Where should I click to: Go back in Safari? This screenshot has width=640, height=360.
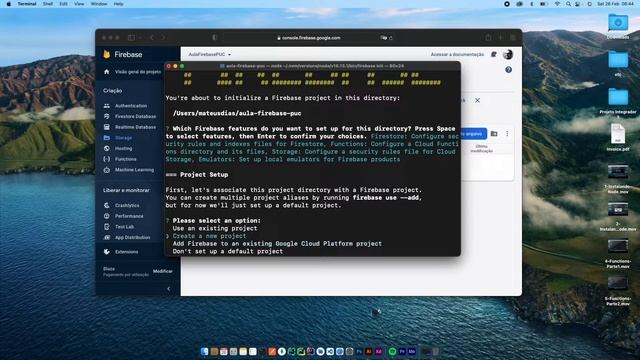152,38
